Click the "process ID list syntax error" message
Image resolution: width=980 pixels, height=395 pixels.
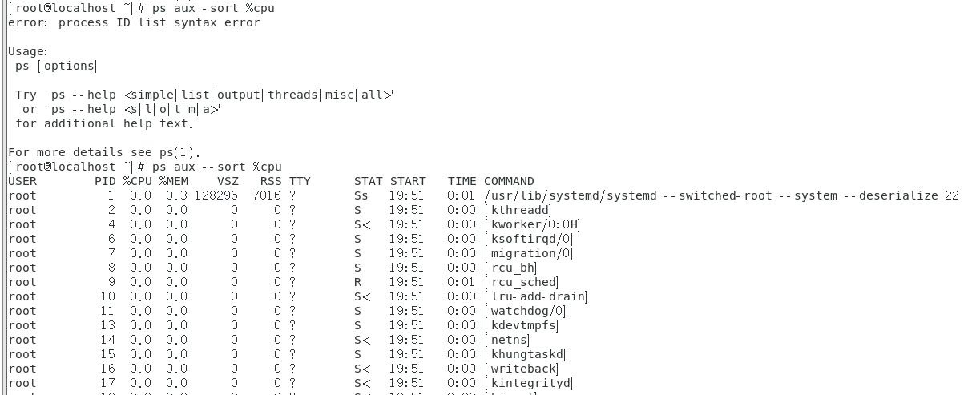pyautogui.click(x=159, y=22)
